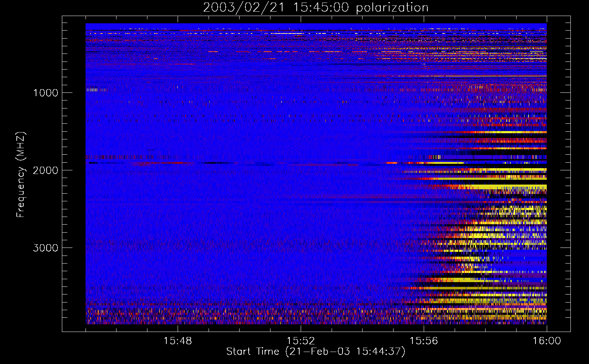Click the 15:52 time tick label
Viewport: 589px width, 364px height.
301,341
